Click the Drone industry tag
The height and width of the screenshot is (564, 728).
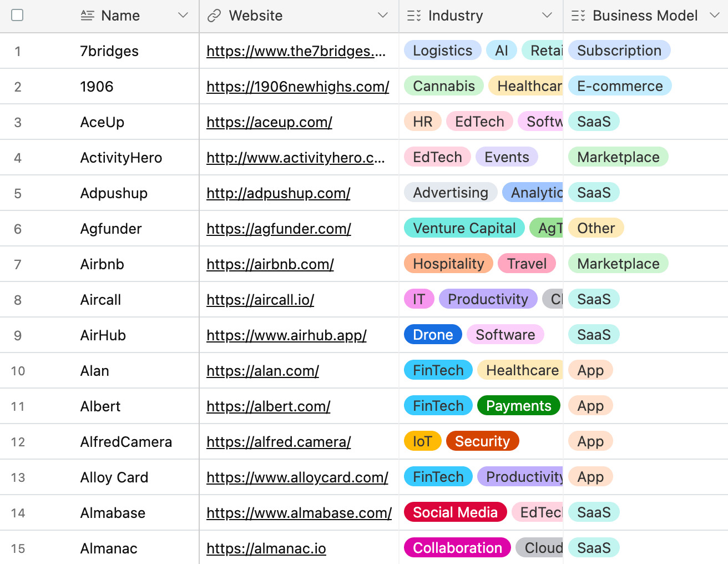click(x=433, y=335)
